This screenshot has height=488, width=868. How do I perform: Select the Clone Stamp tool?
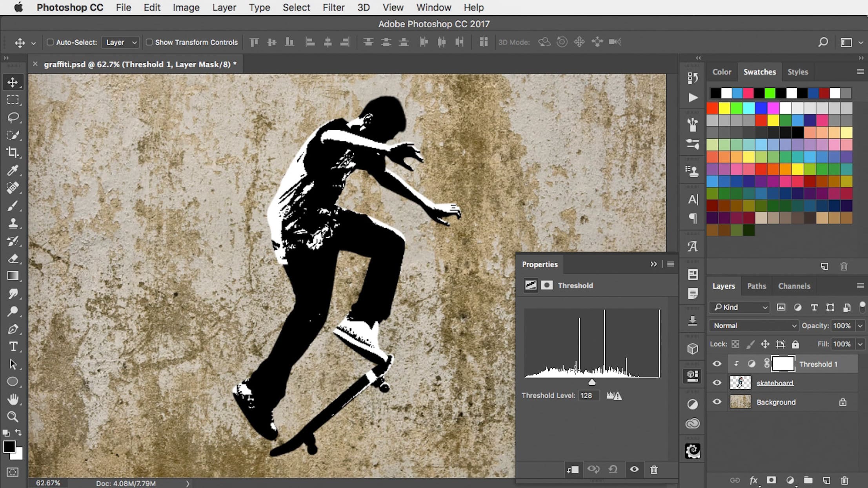point(13,223)
